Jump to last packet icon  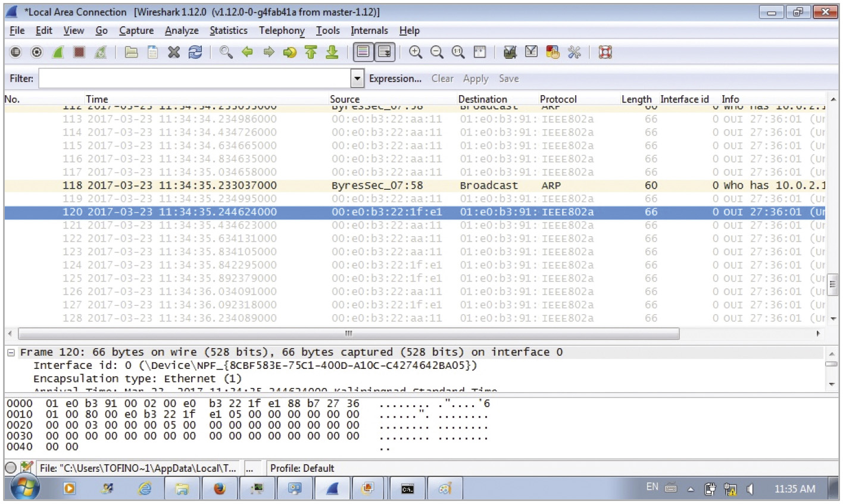[x=332, y=52]
